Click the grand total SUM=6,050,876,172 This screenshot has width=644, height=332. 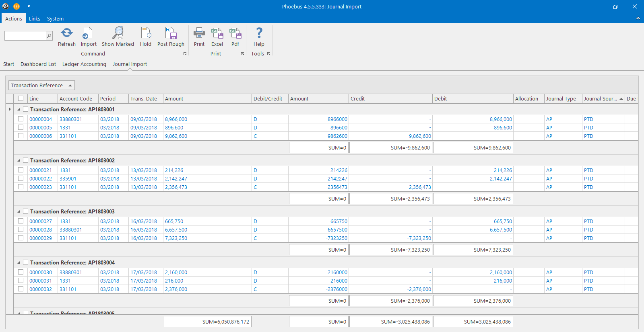(208, 322)
